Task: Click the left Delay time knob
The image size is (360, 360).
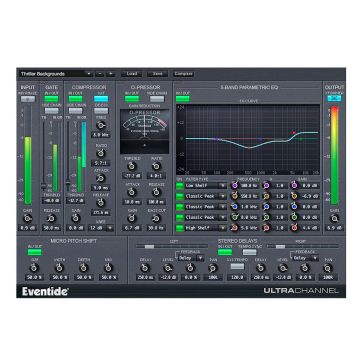Action: click(144, 268)
